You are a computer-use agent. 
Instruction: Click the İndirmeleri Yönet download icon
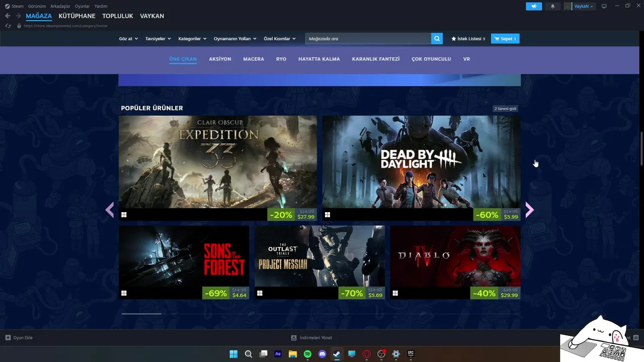[294, 338]
